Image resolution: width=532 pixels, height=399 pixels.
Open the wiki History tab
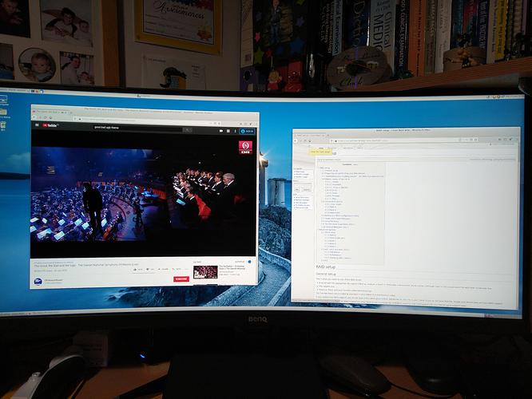tap(360, 148)
